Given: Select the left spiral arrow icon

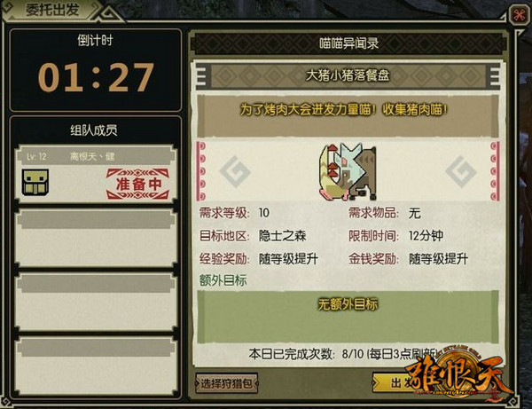Looking at the screenshot, I should click(x=235, y=171).
